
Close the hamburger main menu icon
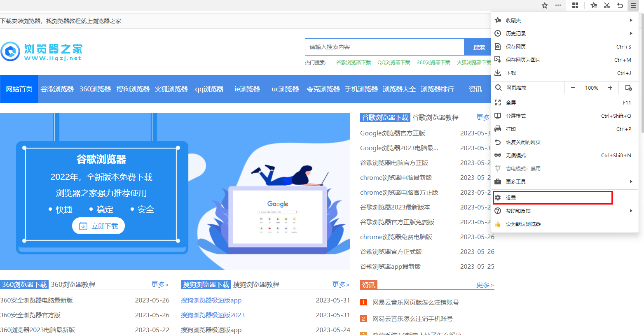(x=633, y=5)
